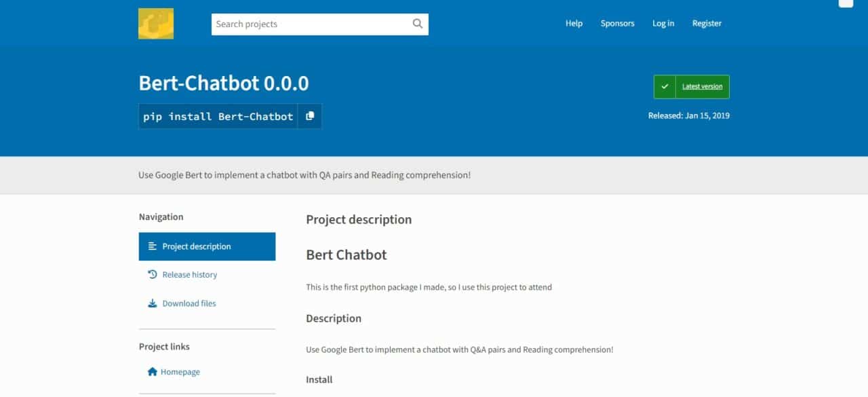The image size is (868, 397).
Task: Click the Description heading
Action: (x=334, y=318)
